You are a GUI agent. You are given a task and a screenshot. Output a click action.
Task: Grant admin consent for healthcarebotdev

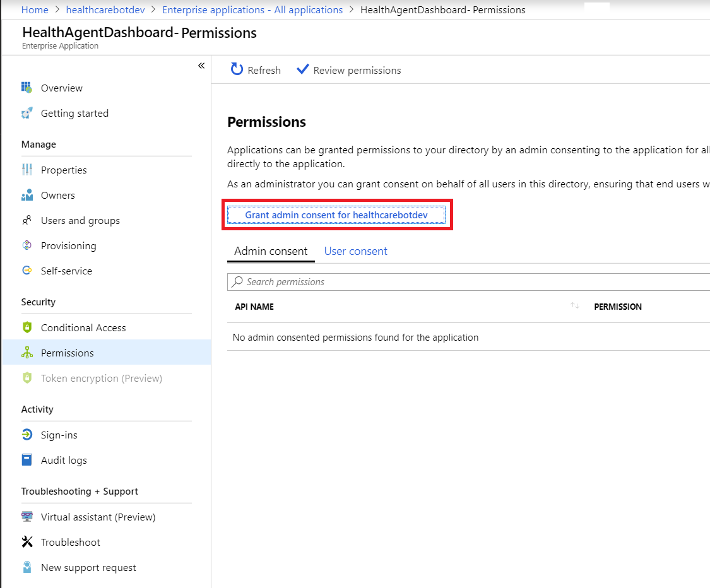[x=336, y=215]
